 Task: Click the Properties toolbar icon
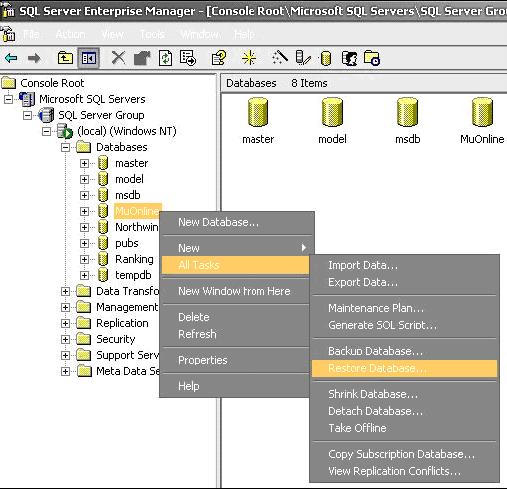tap(142, 58)
